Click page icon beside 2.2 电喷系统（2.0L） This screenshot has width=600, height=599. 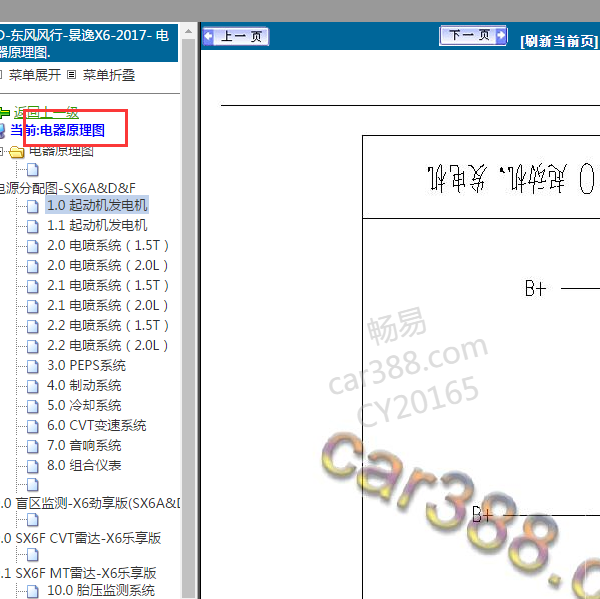(x=33, y=346)
